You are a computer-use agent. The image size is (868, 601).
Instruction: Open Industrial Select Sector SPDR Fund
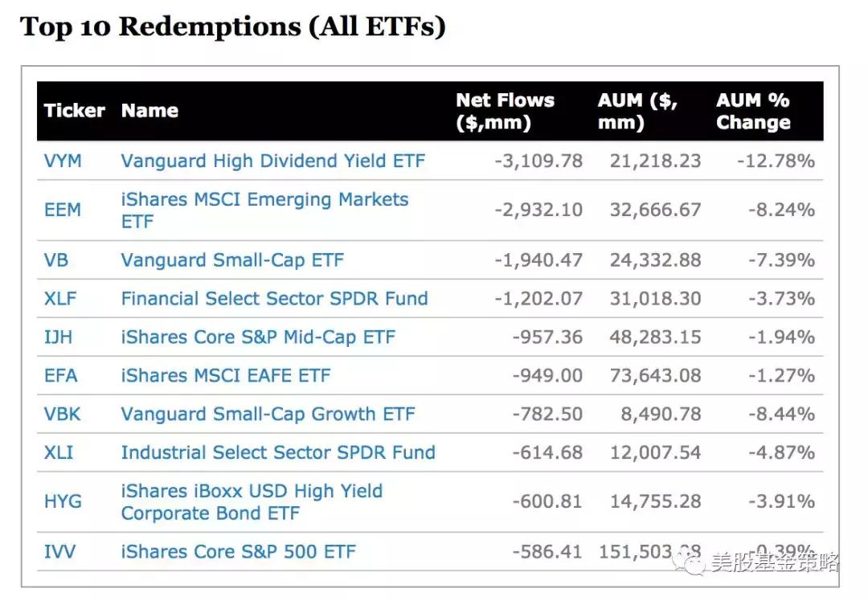[x=278, y=452]
